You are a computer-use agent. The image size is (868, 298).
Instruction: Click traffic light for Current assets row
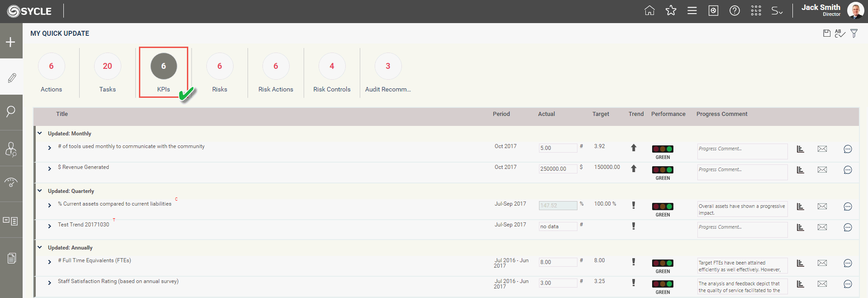point(663,207)
